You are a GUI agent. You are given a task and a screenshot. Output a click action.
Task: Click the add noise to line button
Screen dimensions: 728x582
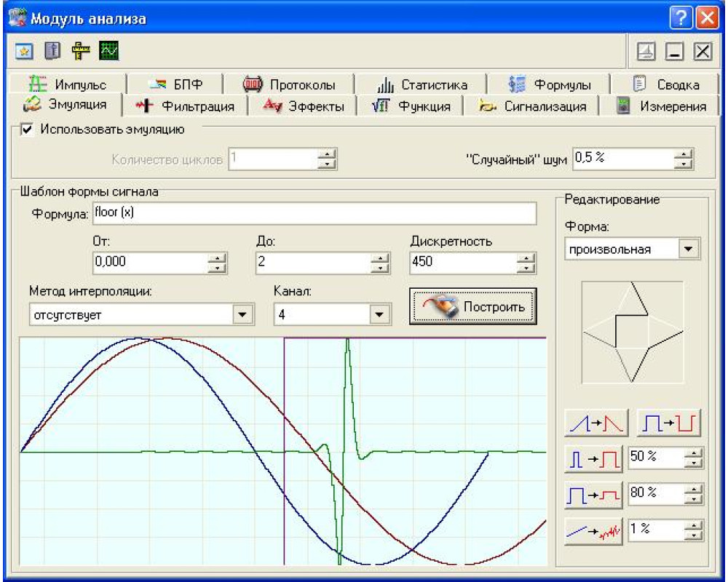point(593,530)
